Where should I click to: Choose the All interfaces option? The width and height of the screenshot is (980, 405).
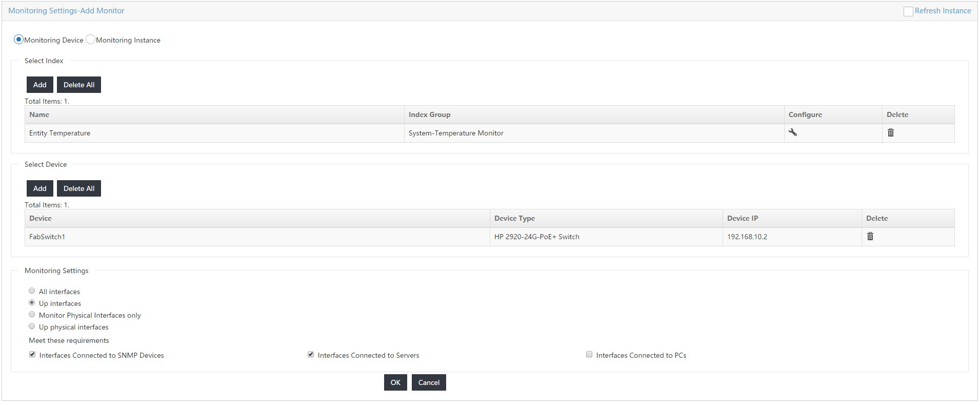[32, 291]
